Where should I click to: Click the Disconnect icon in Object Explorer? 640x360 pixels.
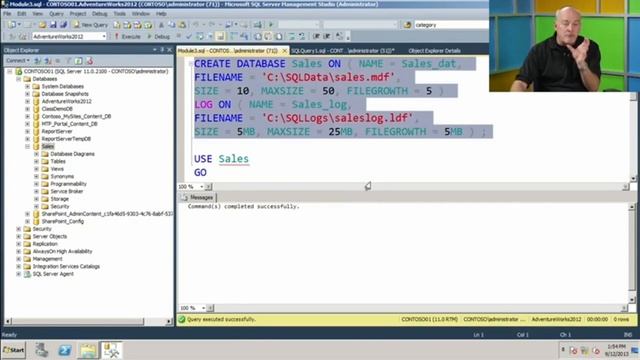48,61
